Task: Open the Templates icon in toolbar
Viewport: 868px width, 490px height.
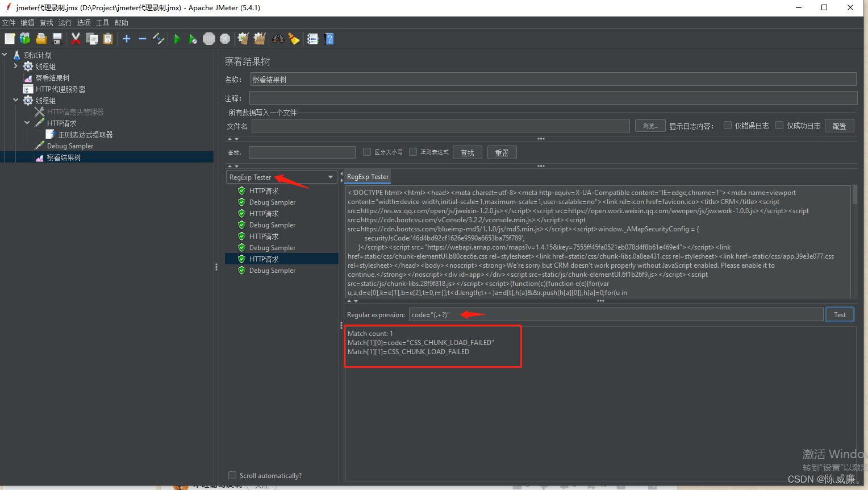Action: [x=25, y=39]
